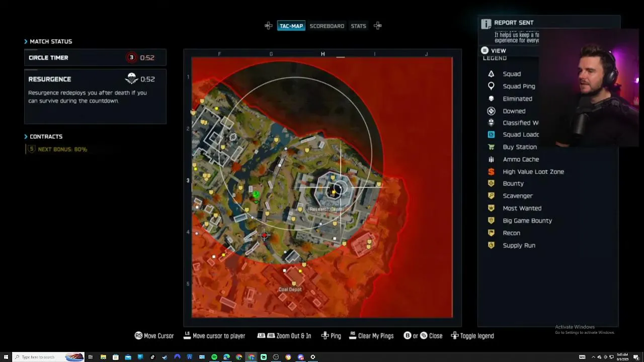Screen dimensions: 644x362
Task: Select the Buy Station legend label
Action: coord(520,147)
